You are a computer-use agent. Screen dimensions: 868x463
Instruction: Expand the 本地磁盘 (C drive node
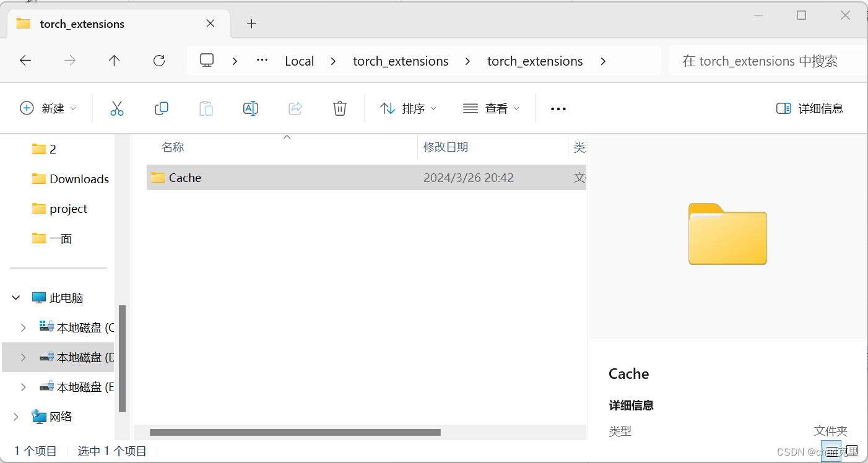24,327
